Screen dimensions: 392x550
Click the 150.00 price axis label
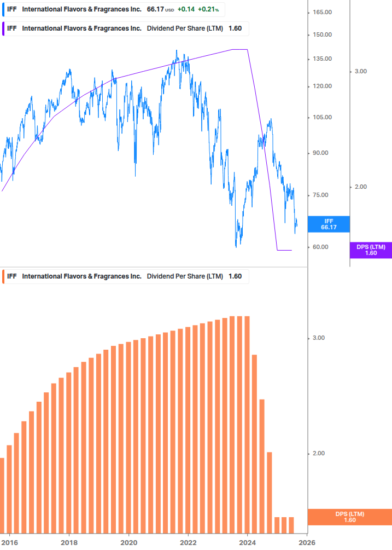(x=322, y=34)
